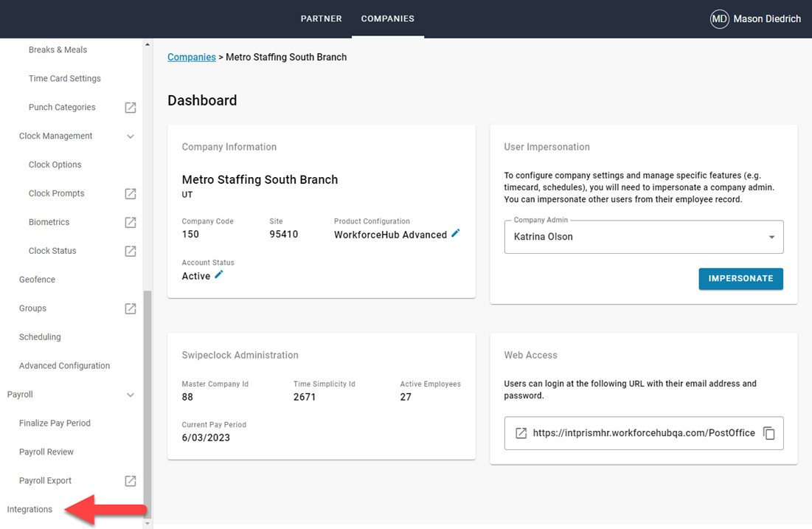Open the Clock Prompts external link icon
This screenshot has width=812, height=529.
131,193
